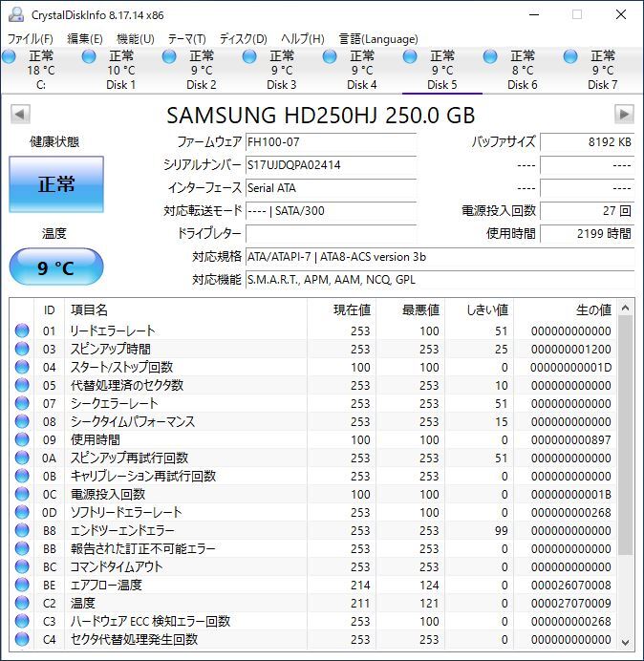
Task: Click the SAMSUNG HD250HJ 250.0 GB title
Action: click(x=321, y=115)
